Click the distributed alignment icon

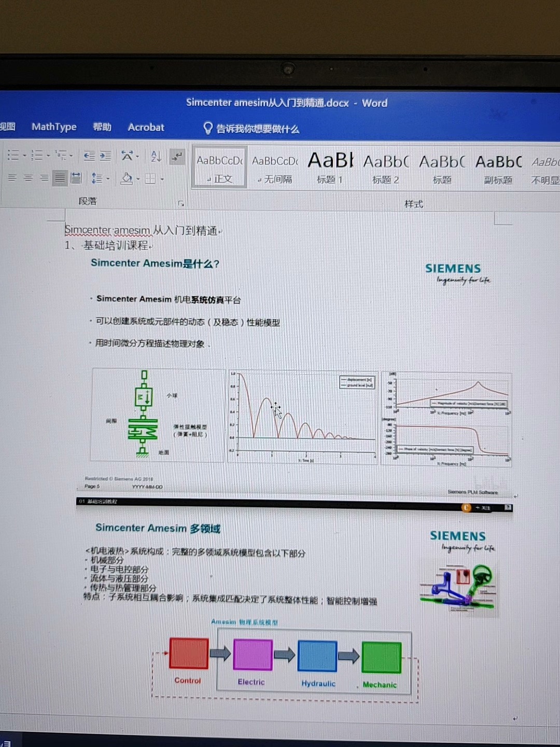pos(76,178)
